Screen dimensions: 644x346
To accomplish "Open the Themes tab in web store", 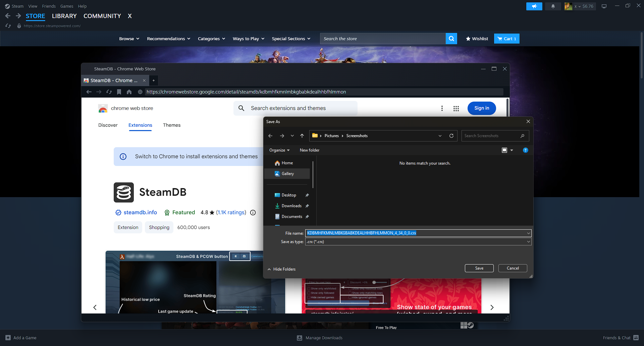I will (172, 125).
